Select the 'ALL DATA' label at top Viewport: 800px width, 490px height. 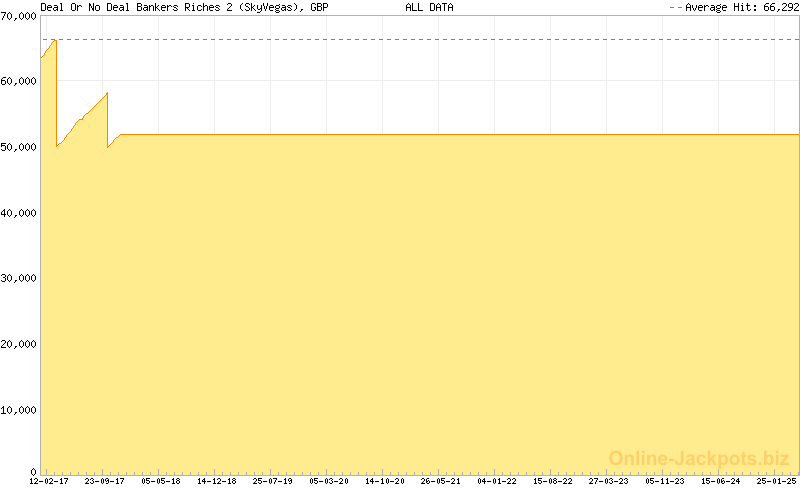click(x=429, y=7)
